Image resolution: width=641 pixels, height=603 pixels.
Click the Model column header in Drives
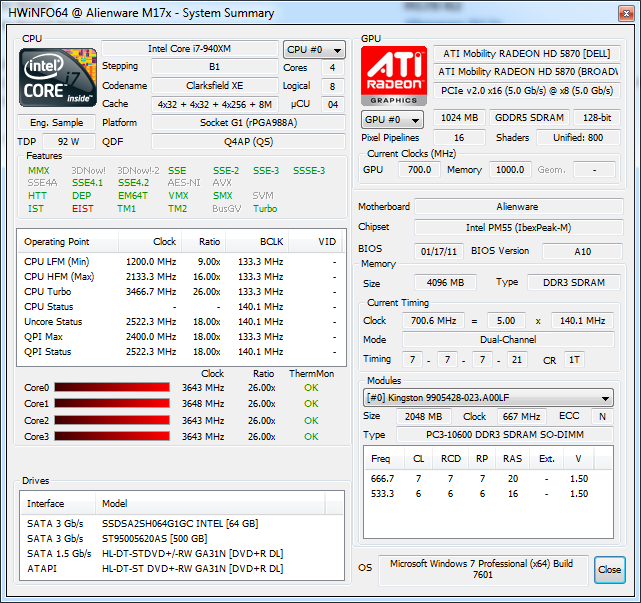210,504
